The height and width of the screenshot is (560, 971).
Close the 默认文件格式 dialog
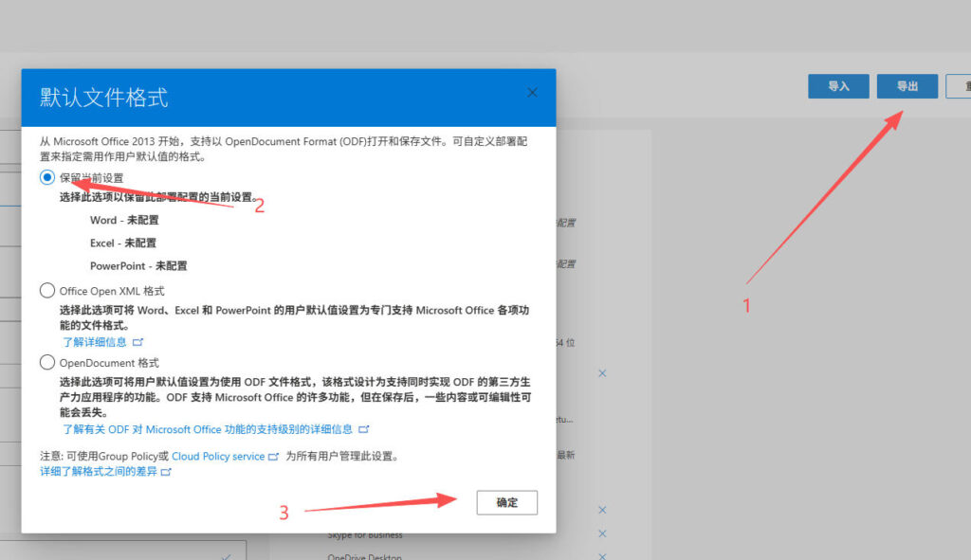pos(532,92)
